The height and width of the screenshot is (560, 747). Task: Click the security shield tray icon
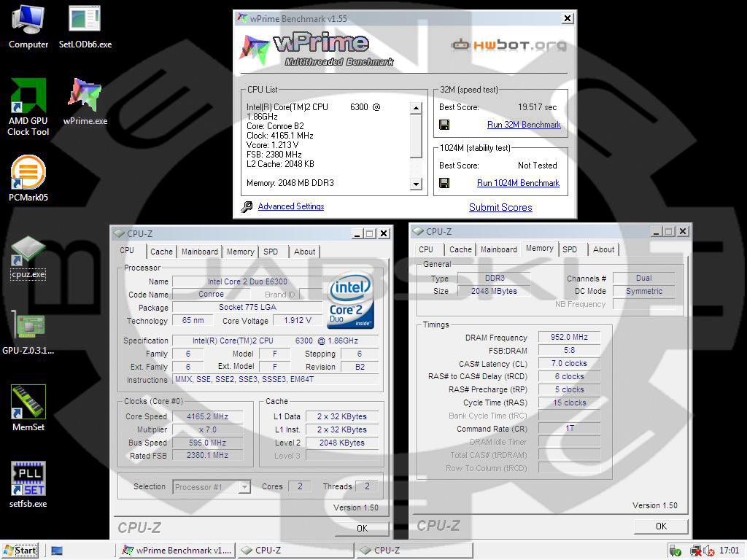coord(675,551)
